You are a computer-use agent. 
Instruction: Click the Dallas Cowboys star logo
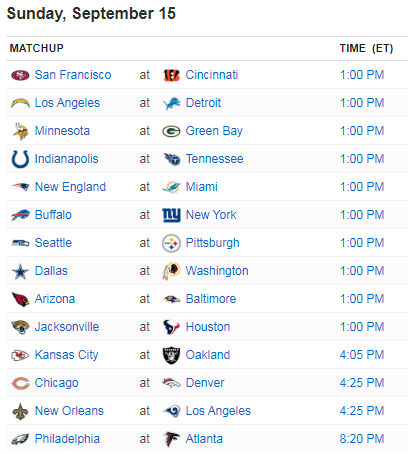(20, 271)
